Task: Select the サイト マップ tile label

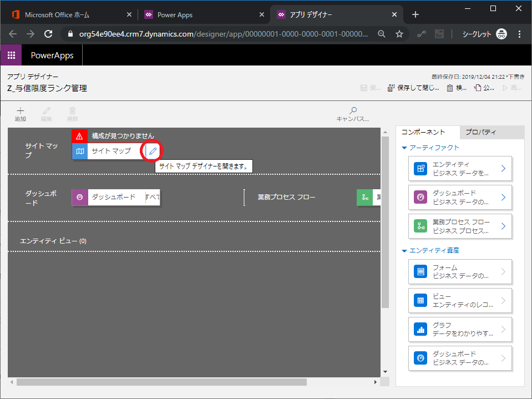Action: point(112,151)
